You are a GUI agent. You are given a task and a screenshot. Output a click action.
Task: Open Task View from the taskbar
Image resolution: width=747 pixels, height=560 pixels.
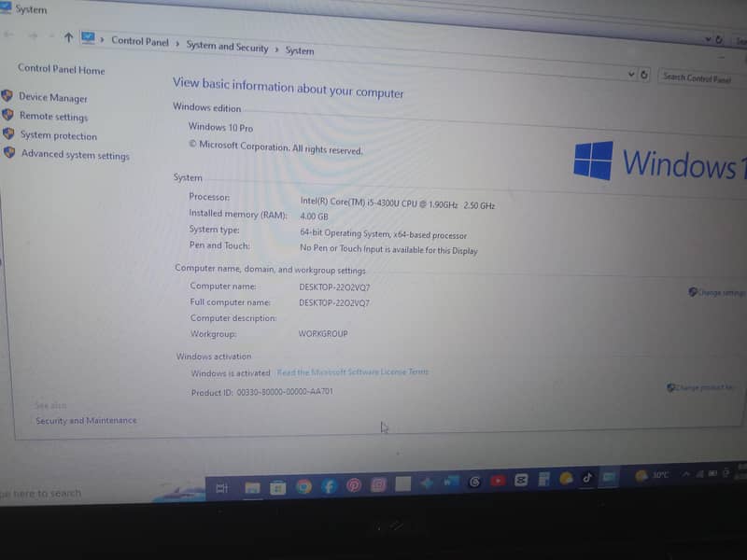[x=221, y=488]
